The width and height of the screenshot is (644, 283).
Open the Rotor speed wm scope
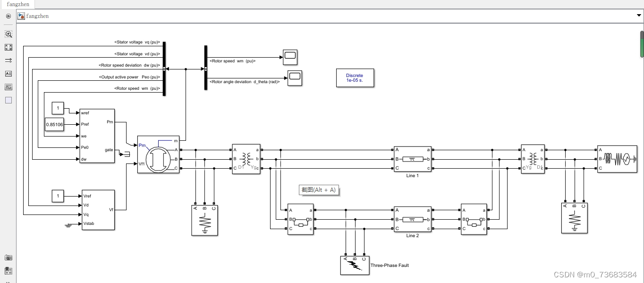[x=290, y=57]
